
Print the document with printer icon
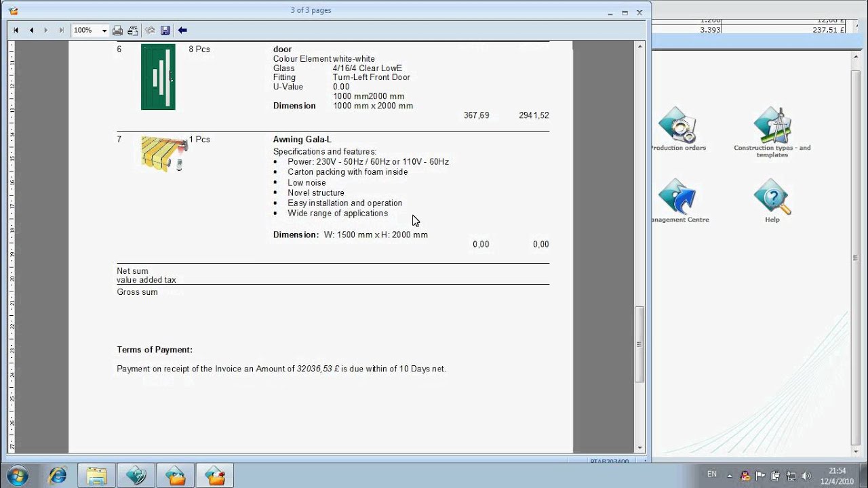coord(118,30)
